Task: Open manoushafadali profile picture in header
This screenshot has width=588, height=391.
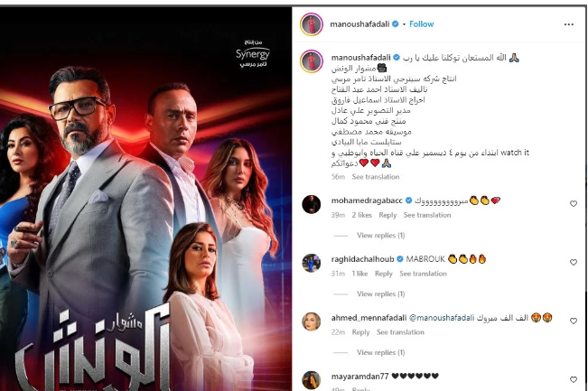Action: click(312, 24)
